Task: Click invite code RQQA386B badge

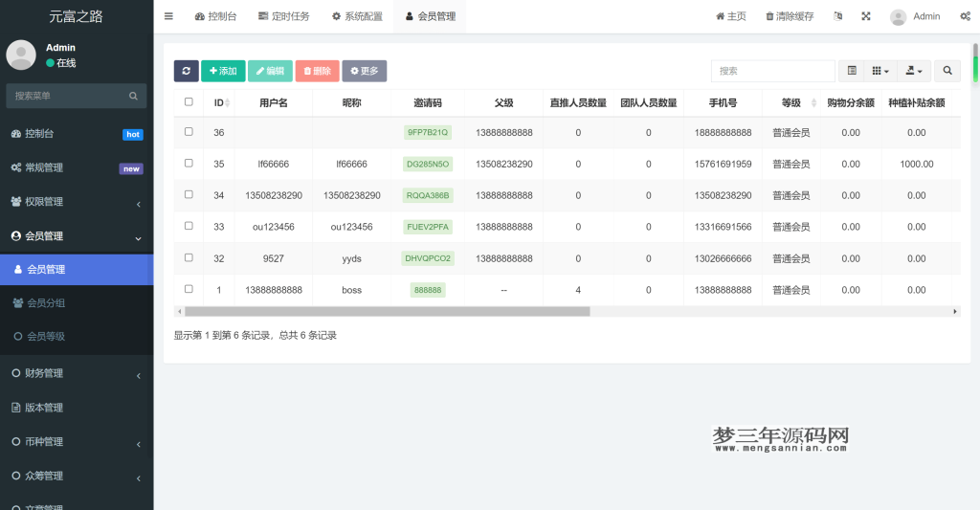Action: click(x=428, y=195)
